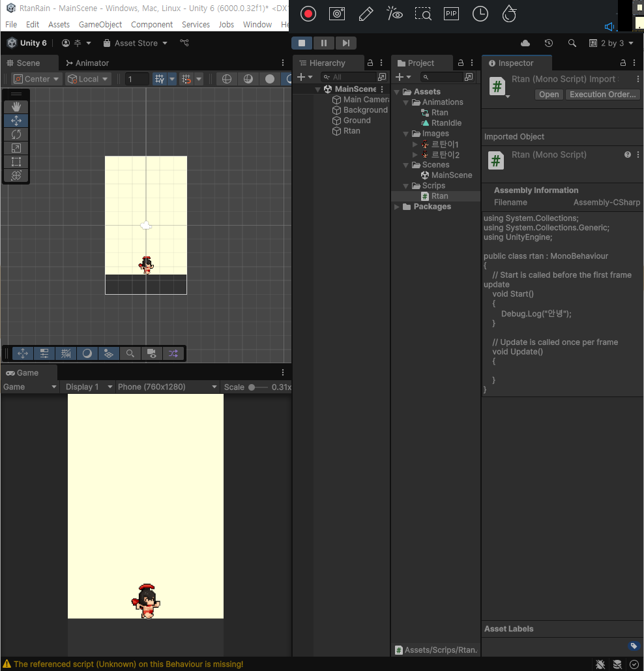This screenshot has height=671, width=644.
Task: Click the Project search field
Action: click(x=442, y=77)
